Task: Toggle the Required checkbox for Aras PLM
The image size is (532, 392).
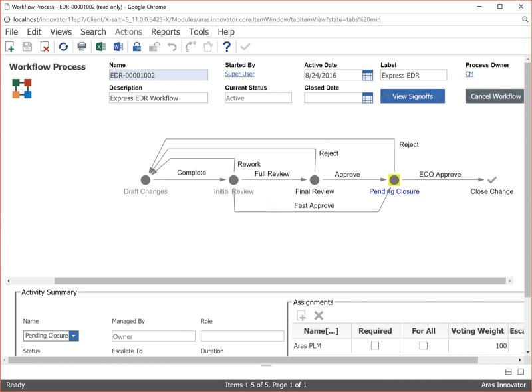Action: point(374,345)
